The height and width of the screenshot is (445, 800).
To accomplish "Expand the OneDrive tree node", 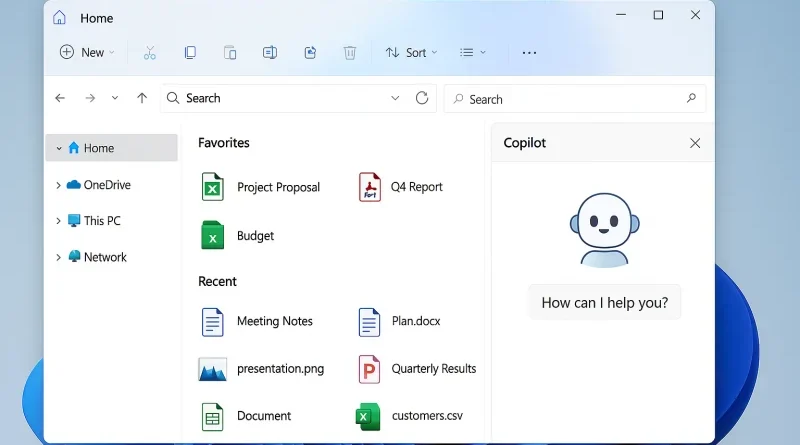I will click(x=58, y=185).
